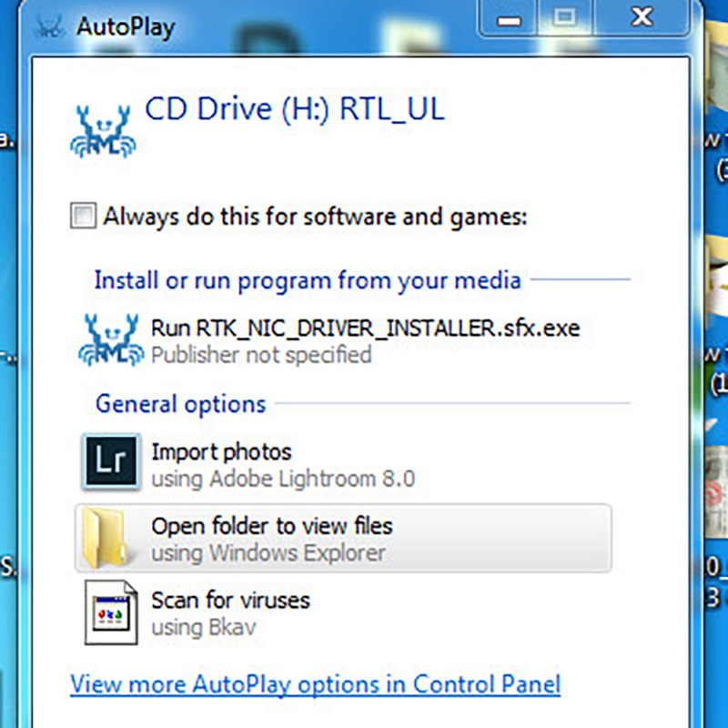Screen dimensions: 728x728
Task: Choose Scan for viruses using Bkav
Action: tap(343, 612)
